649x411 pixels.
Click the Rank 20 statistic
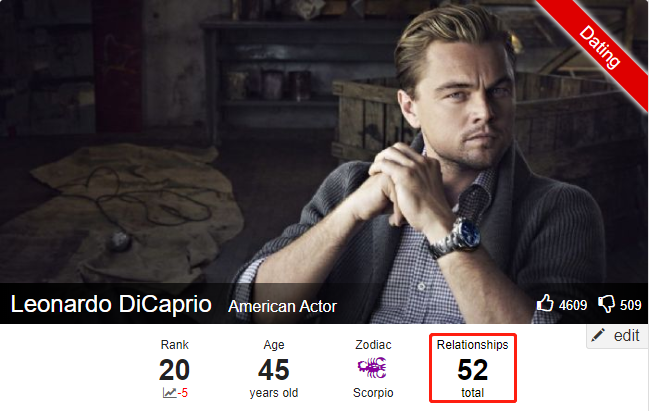click(174, 368)
